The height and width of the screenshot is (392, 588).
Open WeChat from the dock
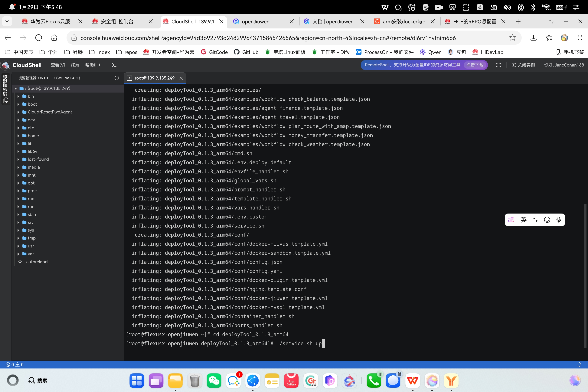pos(214,381)
